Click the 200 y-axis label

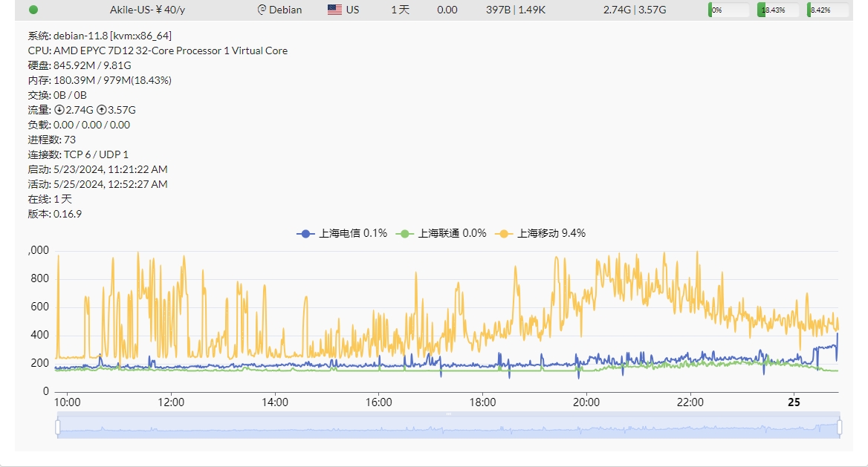40,363
